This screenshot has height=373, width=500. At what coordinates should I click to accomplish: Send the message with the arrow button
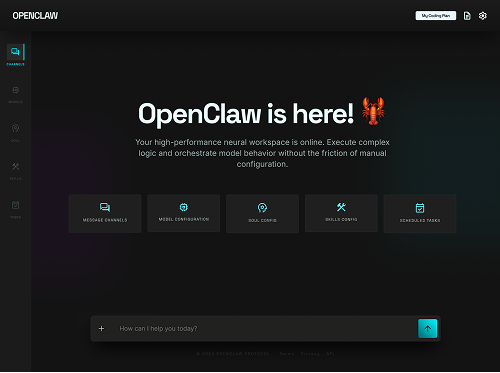[x=427, y=329]
